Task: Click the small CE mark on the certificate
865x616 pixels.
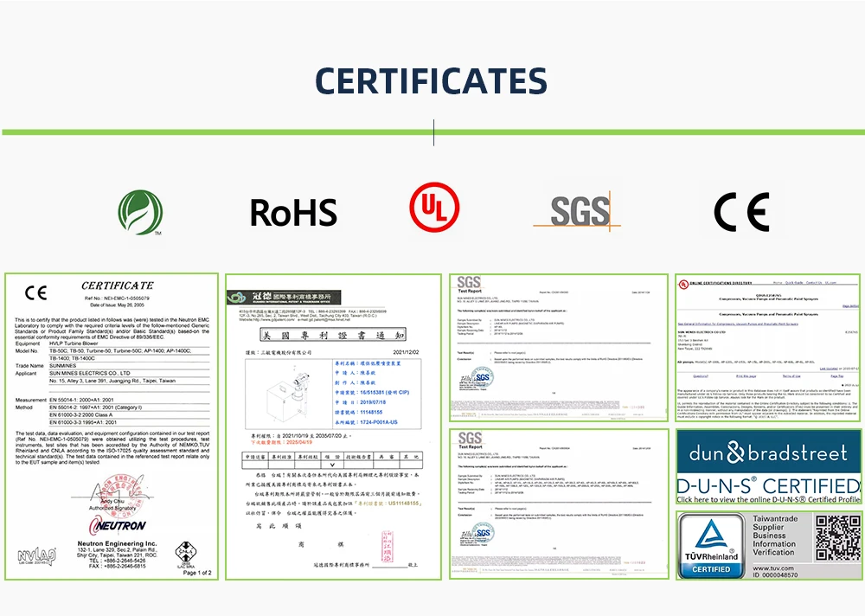Action: pyautogui.click(x=35, y=292)
